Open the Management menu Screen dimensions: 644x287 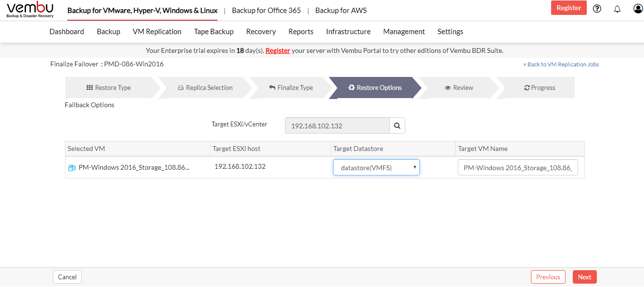[x=404, y=32]
